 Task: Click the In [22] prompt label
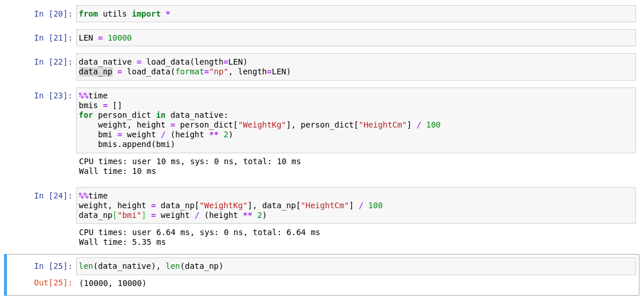(x=53, y=62)
